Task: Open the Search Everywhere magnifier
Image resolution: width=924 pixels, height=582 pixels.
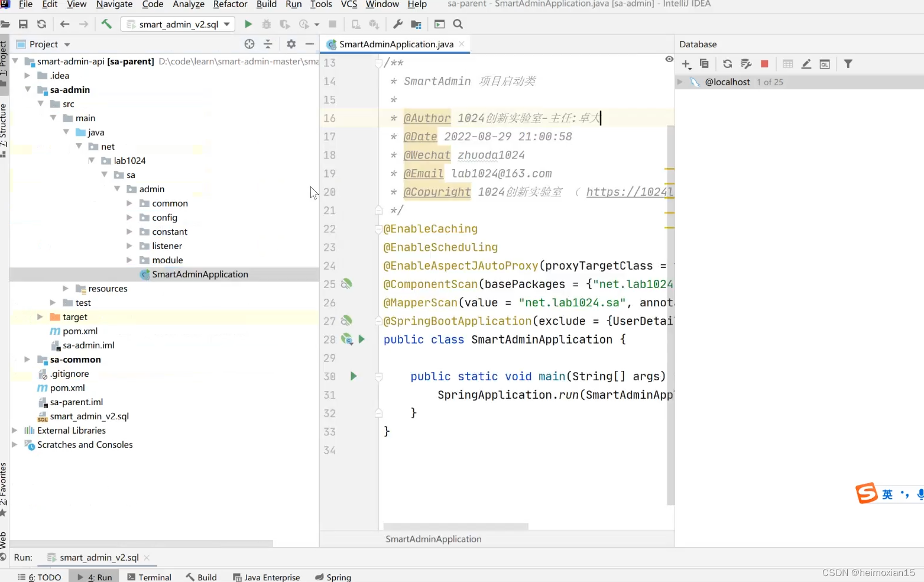Action: click(458, 24)
